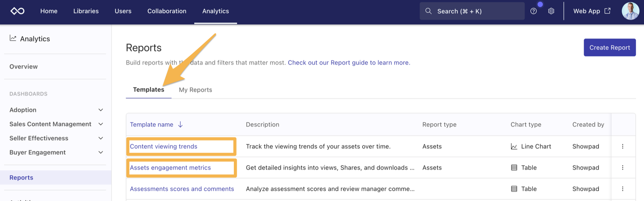The height and width of the screenshot is (201, 644).
Task: Open the Content viewing trends template
Action: pyautogui.click(x=164, y=147)
